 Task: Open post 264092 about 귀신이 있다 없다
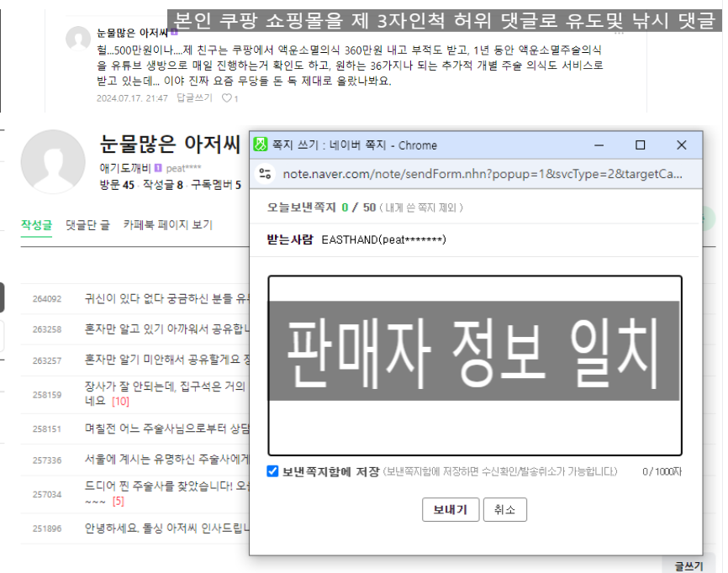click(167, 298)
